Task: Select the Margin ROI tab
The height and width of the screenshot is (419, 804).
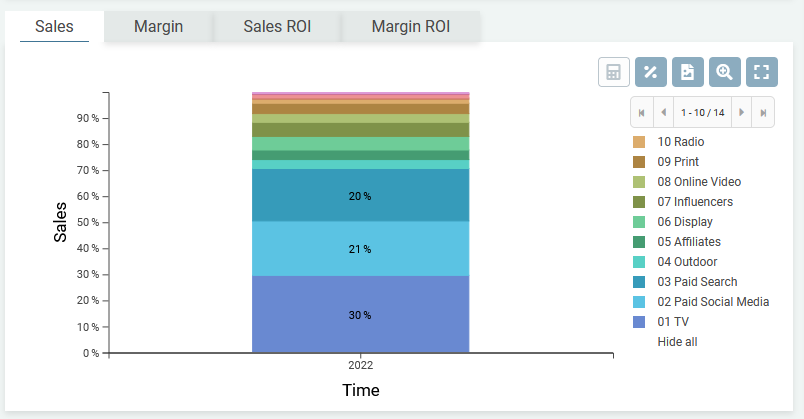Action: (x=410, y=26)
